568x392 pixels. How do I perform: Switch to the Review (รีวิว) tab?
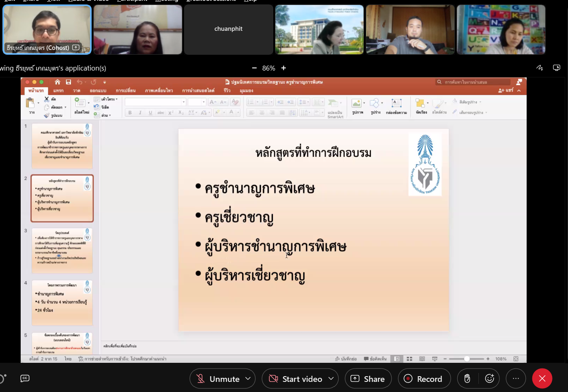pyautogui.click(x=227, y=90)
